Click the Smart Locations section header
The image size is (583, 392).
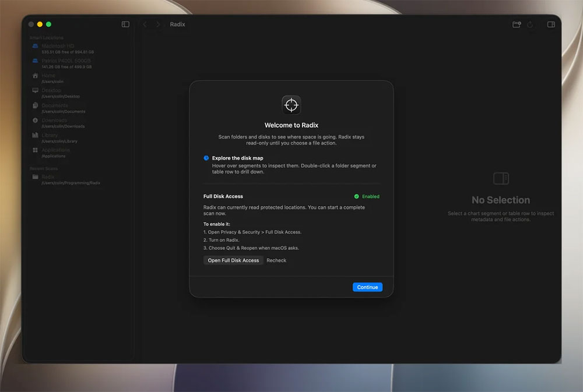(x=47, y=37)
